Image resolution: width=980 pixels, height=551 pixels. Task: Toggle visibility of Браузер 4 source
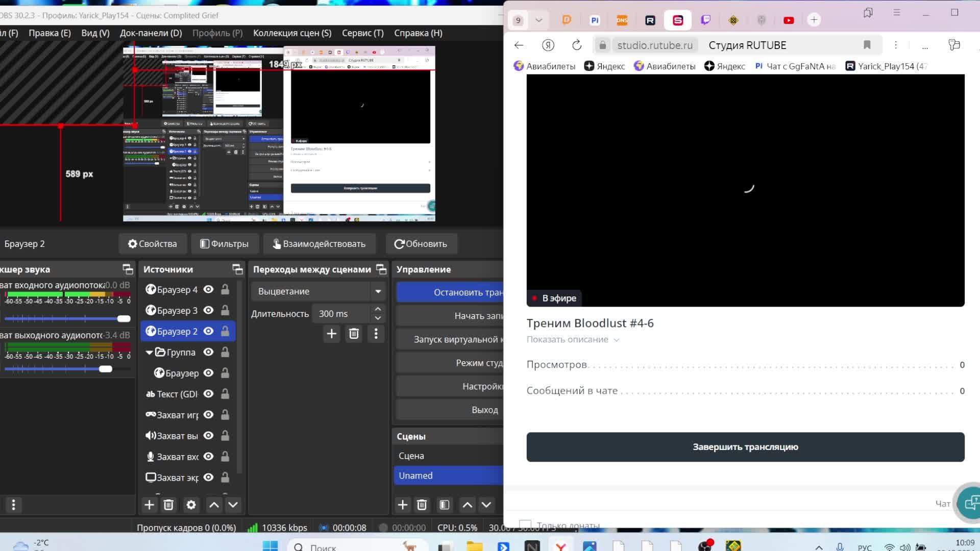click(208, 289)
